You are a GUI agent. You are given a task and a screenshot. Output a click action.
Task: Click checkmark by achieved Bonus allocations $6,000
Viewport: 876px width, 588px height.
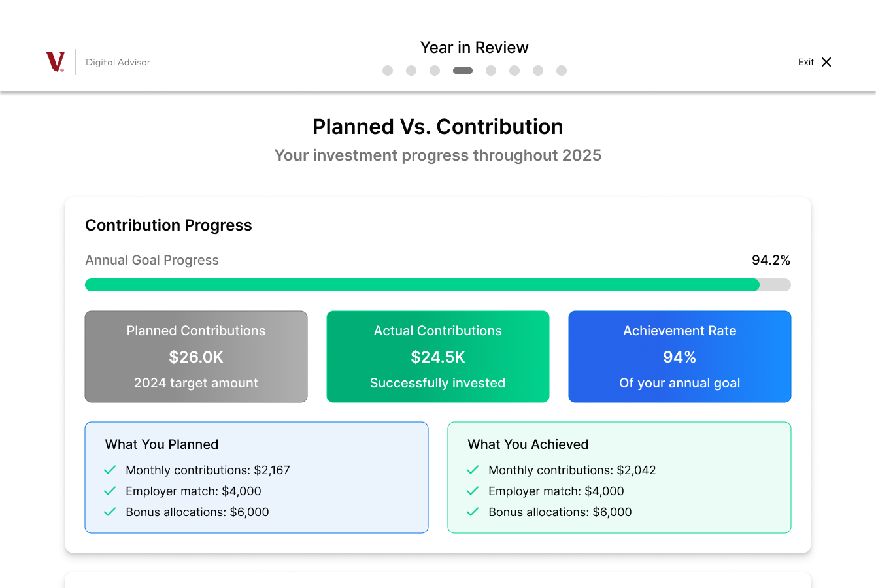(x=473, y=512)
